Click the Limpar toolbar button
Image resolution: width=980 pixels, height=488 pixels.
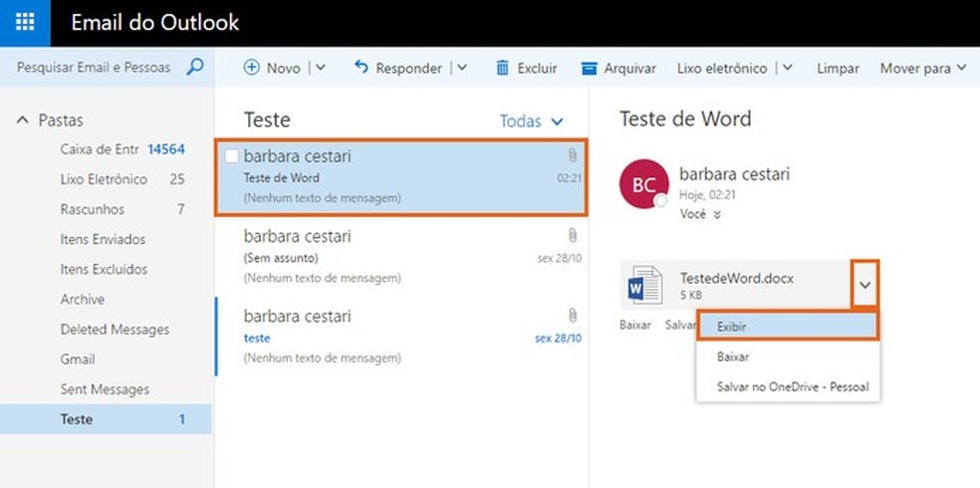pyautogui.click(x=838, y=68)
